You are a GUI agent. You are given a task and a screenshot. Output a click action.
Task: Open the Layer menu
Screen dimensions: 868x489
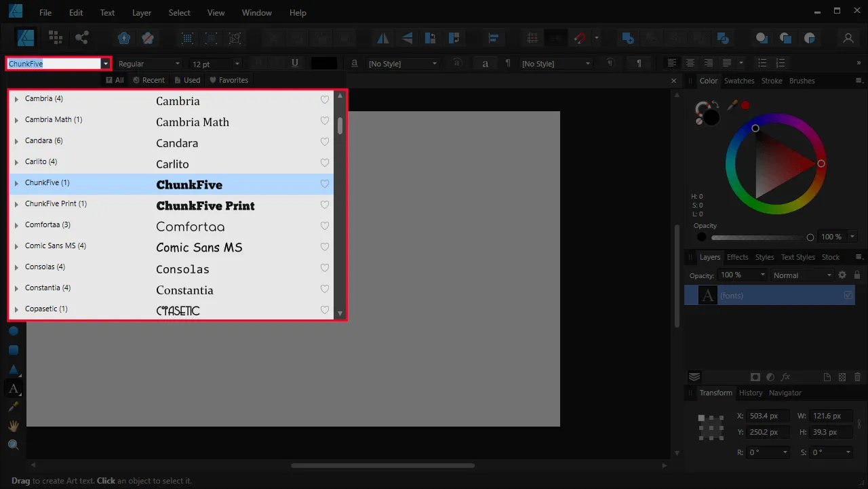[142, 13]
